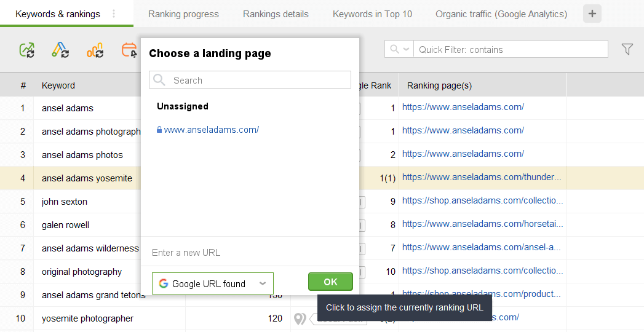The height and width of the screenshot is (332, 644).
Task: Select the ansel adams photos keyword
Action: (82, 155)
